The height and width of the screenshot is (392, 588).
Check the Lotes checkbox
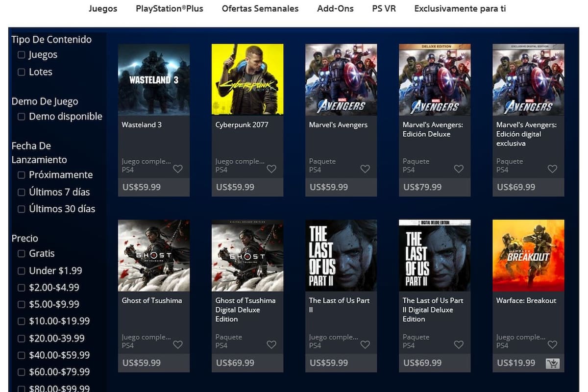click(x=21, y=72)
